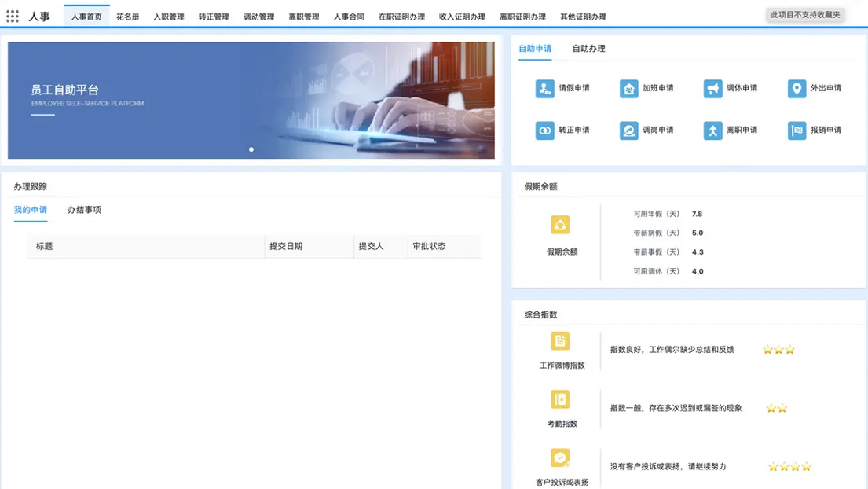Select the 转正申请 probation confirmation icon
Image resolution: width=868 pixels, height=489 pixels.
point(544,131)
